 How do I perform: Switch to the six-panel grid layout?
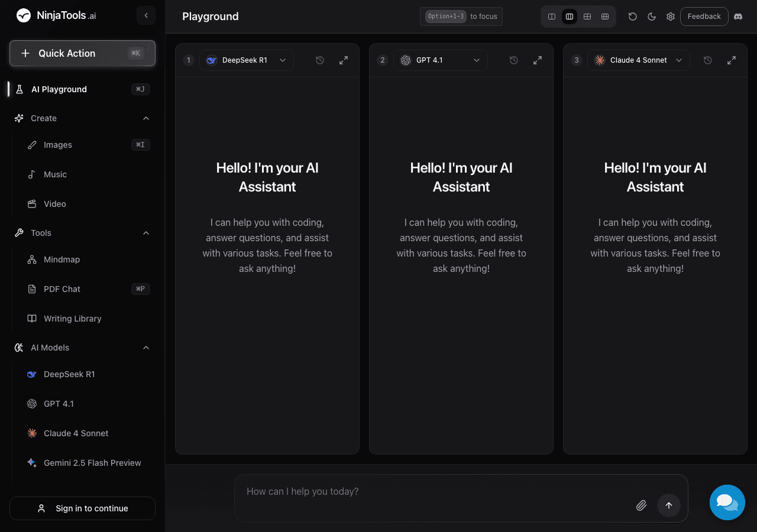(605, 17)
